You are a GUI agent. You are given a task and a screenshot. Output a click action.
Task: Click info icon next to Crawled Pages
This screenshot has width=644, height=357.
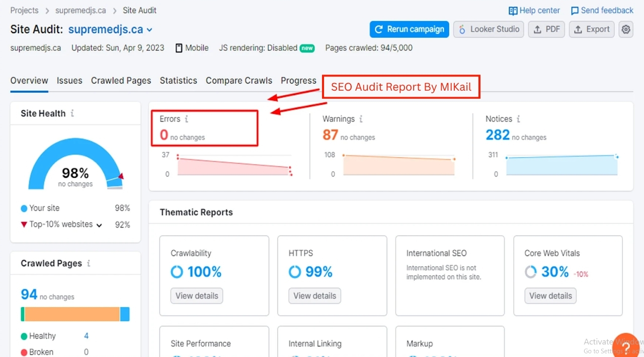click(89, 263)
